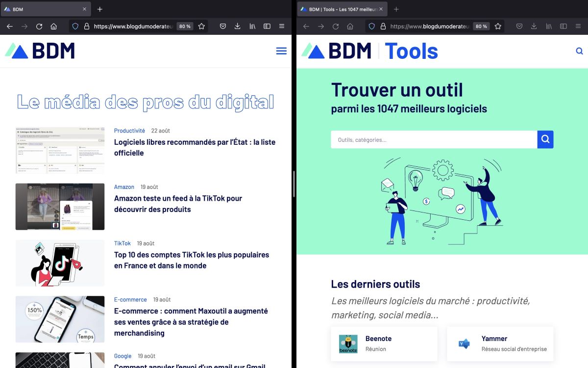Bookmark the page with the star in BDM Tools window
This screenshot has width=588, height=368.
click(498, 26)
